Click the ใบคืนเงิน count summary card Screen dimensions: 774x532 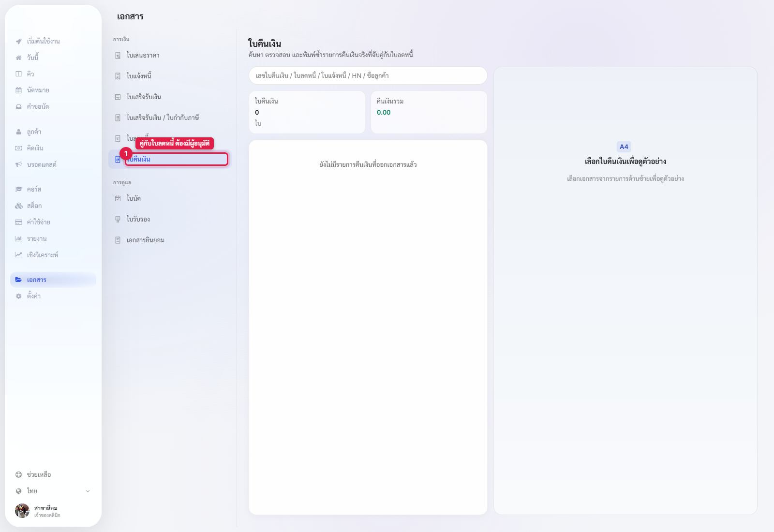(x=307, y=112)
